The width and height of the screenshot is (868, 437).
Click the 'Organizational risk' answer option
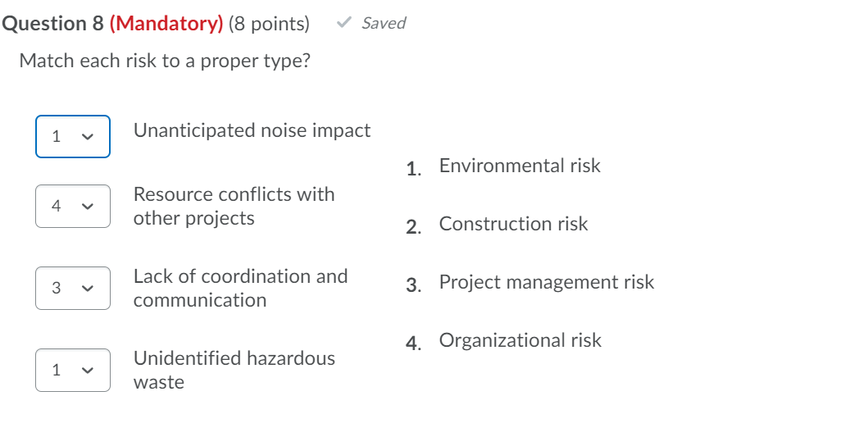[520, 340]
